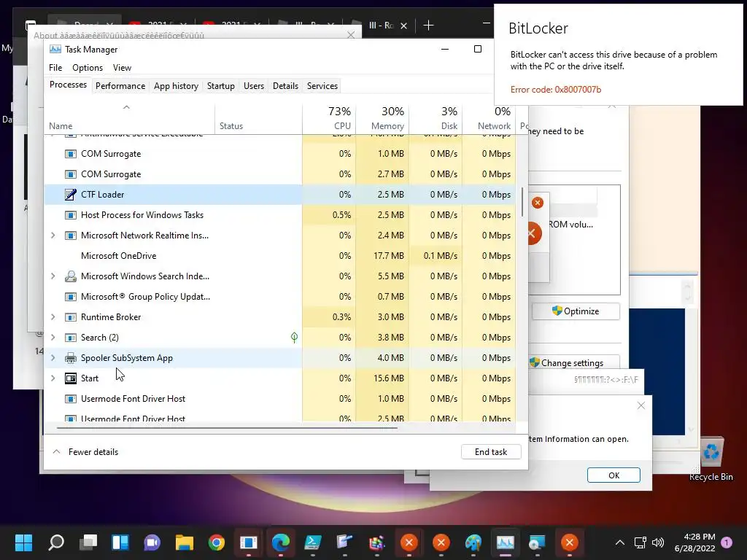Click the sort arrow above the Name column

pyautogui.click(x=126, y=107)
